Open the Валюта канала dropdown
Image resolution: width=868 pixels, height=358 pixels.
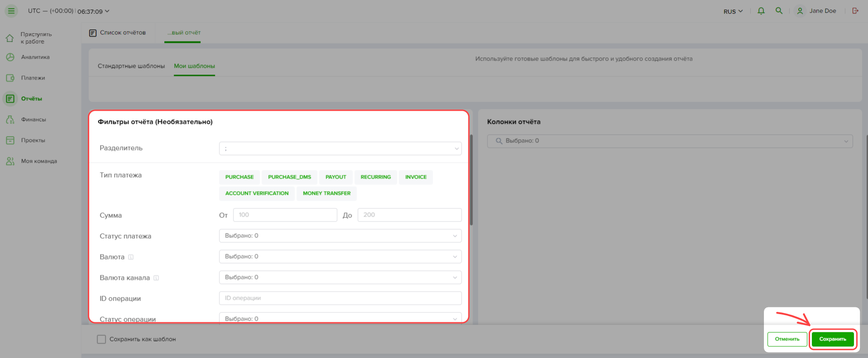[x=340, y=278]
